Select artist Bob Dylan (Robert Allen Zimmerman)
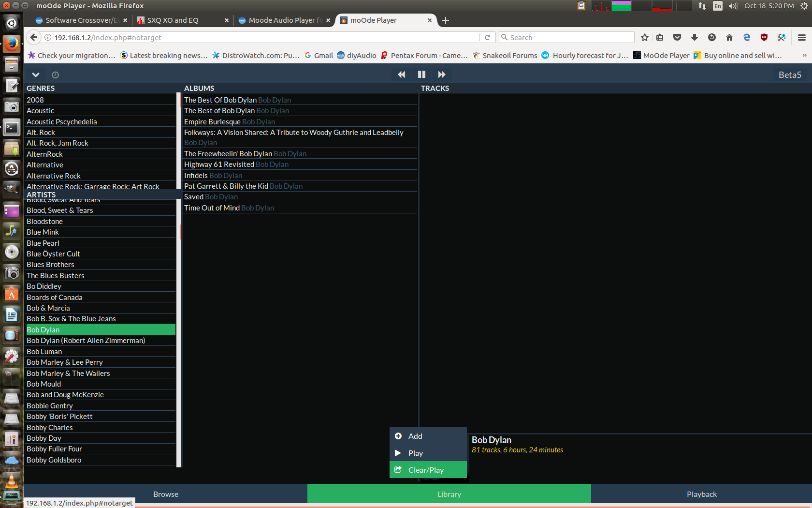 [x=100, y=340]
